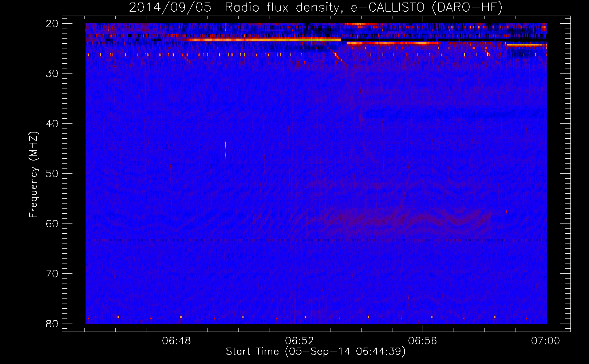The image size is (589, 364).
Task: Click the 80 MHz frequency tick label
Action: coord(52,324)
